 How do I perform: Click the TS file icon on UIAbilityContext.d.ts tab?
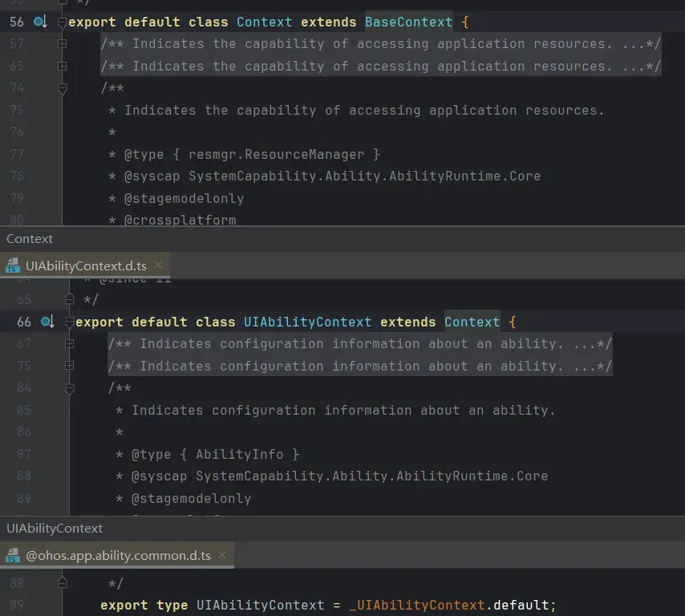tap(14, 265)
